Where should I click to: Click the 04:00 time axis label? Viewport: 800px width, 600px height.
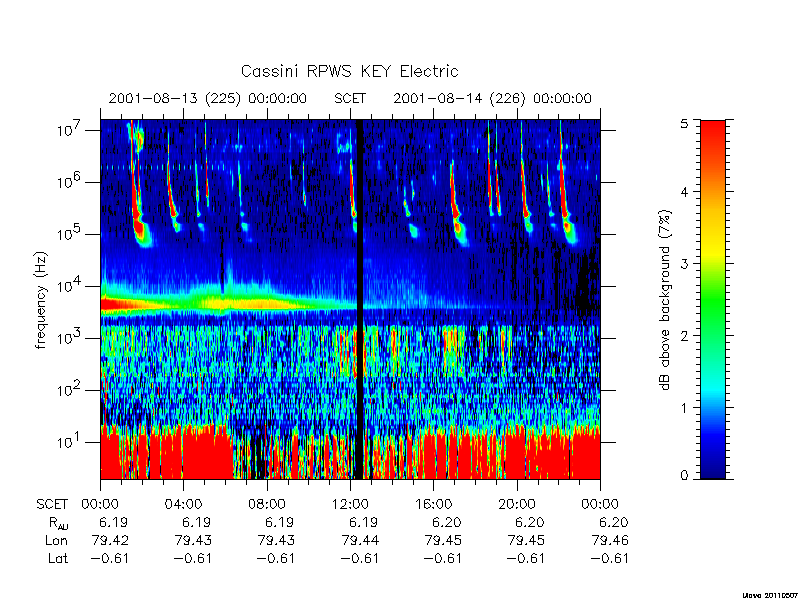click(183, 505)
